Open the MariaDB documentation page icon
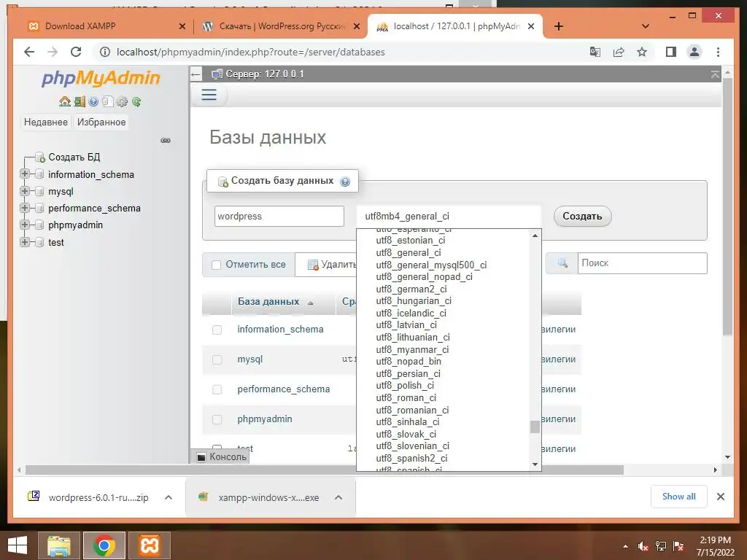Image resolution: width=747 pixels, height=560 pixels. 108,101
